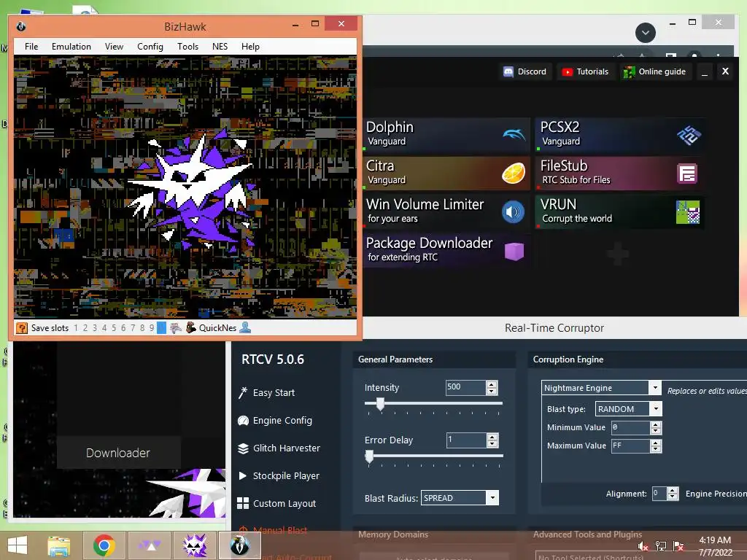747x560 pixels.
Task: Click the muted volume tray icon
Action: pos(643,546)
